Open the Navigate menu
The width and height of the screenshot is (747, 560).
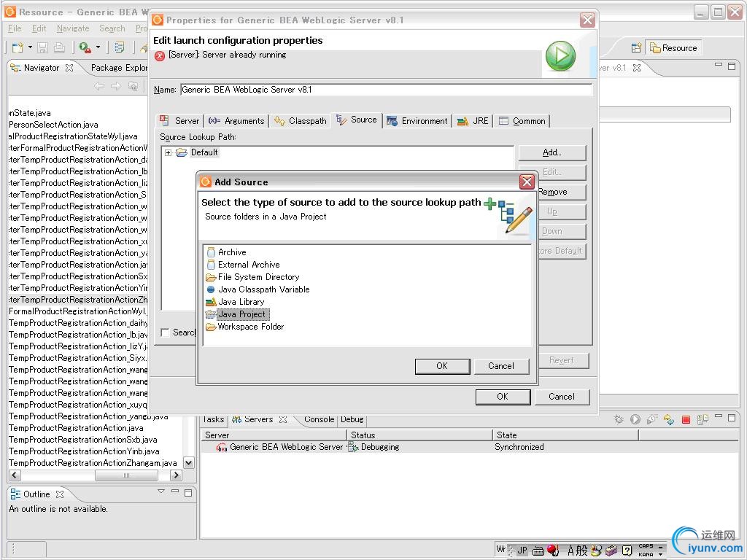pyautogui.click(x=73, y=28)
